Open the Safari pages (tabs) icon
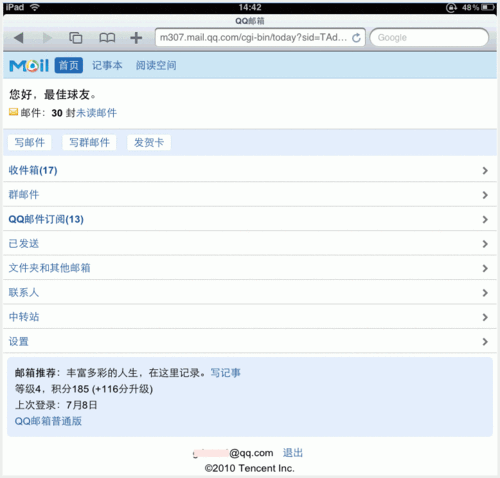Screen dimensions: 500x478 pyautogui.click(x=76, y=38)
